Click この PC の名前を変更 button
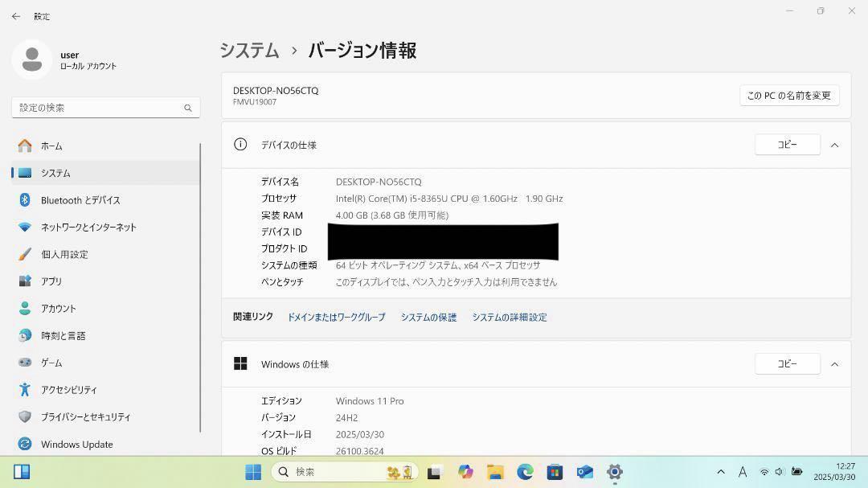Viewport: 868px width, 488px height. pyautogui.click(x=789, y=96)
